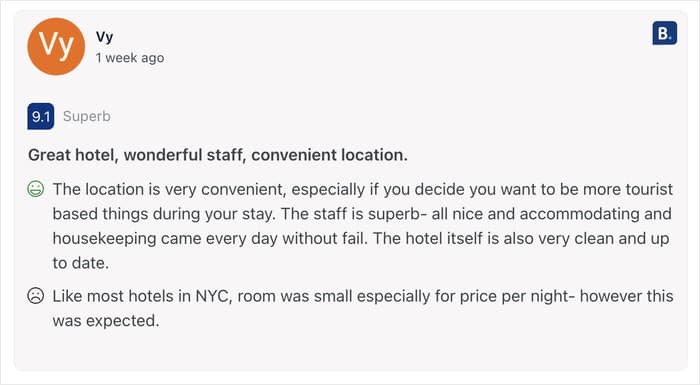Screen dimensions: 700x385
Task: Click the 'to date.' ending line
Action: [x=81, y=263]
